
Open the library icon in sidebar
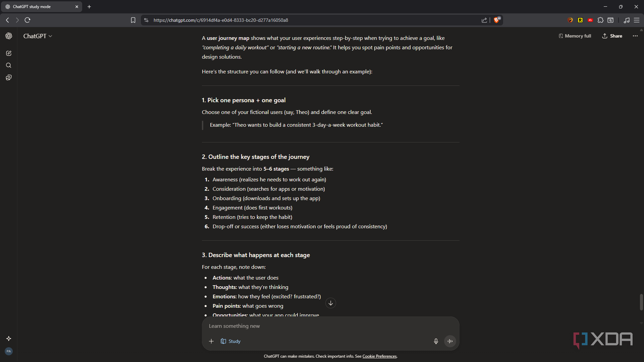click(9, 78)
